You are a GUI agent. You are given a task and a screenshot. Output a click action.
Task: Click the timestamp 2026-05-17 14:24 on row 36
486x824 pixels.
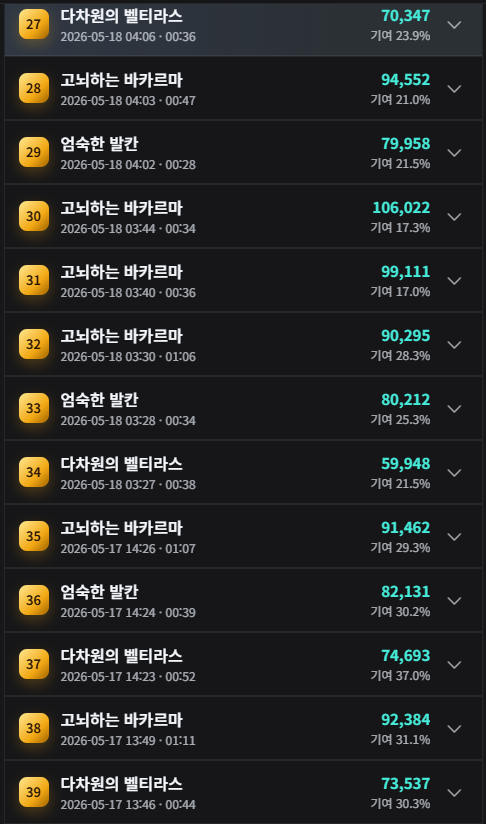(x=108, y=613)
